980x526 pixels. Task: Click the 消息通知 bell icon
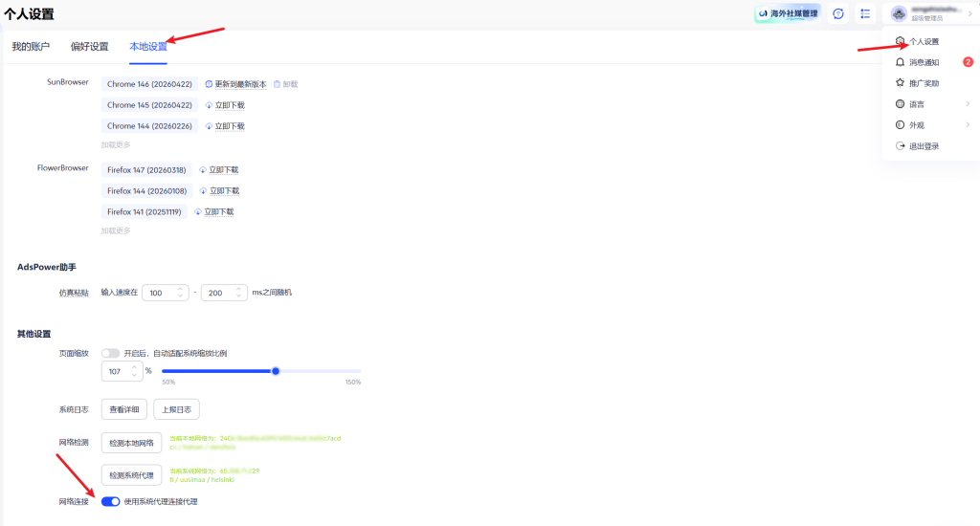(900, 62)
